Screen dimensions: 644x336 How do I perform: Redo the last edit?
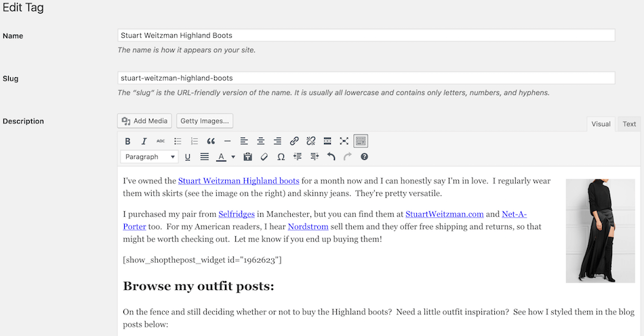(x=348, y=156)
